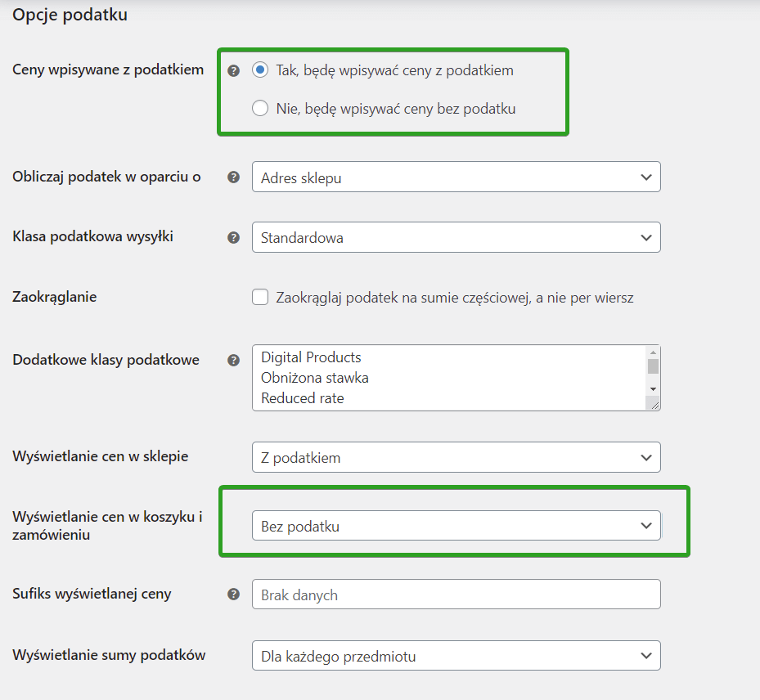
Task: Open the 'Dla każdego przedmiotu' tax totals dropdown
Action: (x=456, y=656)
